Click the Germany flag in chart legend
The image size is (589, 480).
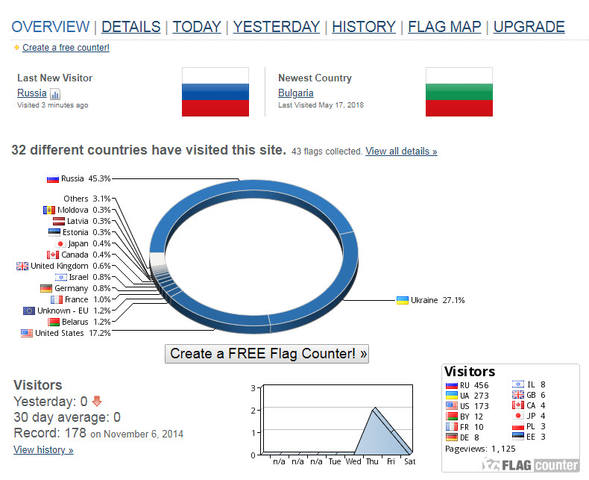pyautogui.click(x=46, y=288)
